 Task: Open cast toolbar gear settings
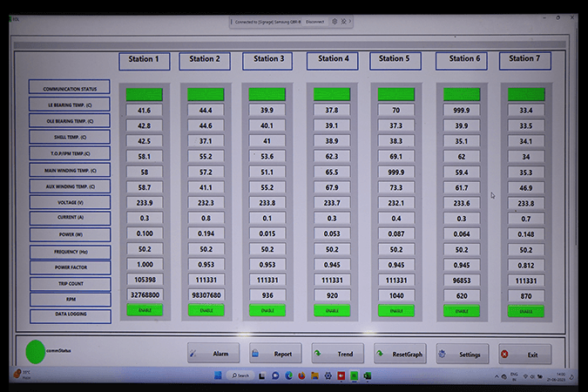[335, 22]
